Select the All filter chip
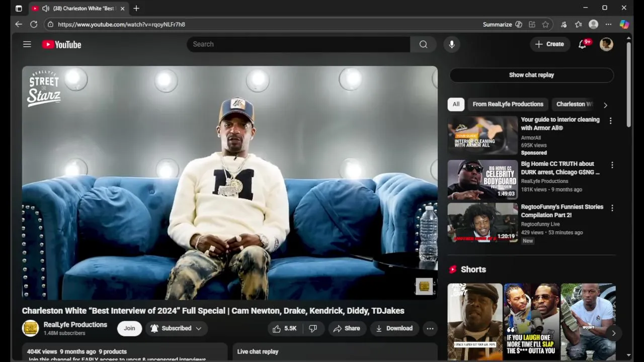Image resolution: width=644 pixels, height=362 pixels. (456, 104)
